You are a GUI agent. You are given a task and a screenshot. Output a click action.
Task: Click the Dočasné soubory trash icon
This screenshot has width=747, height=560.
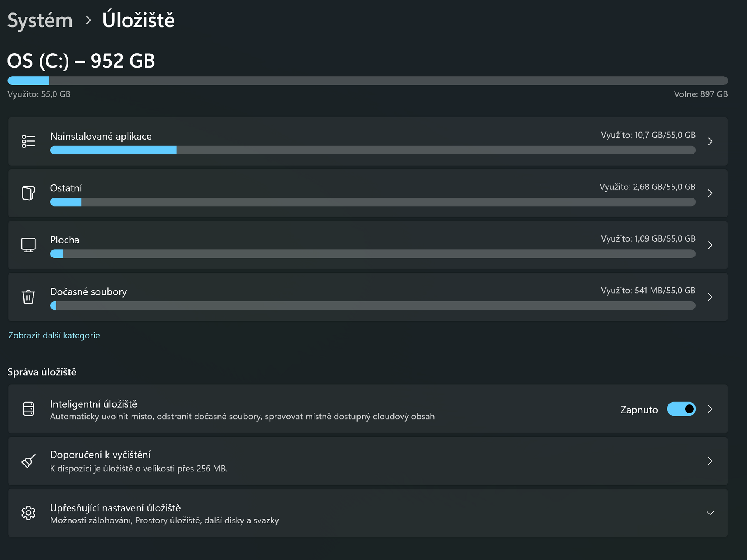tap(28, 297)
